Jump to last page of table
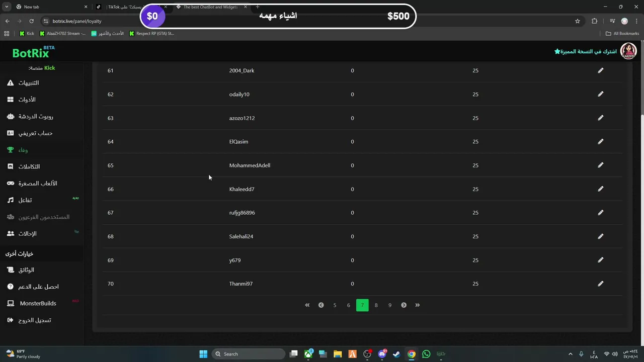Viewport: 644px width, 362px height. (418, 305)
